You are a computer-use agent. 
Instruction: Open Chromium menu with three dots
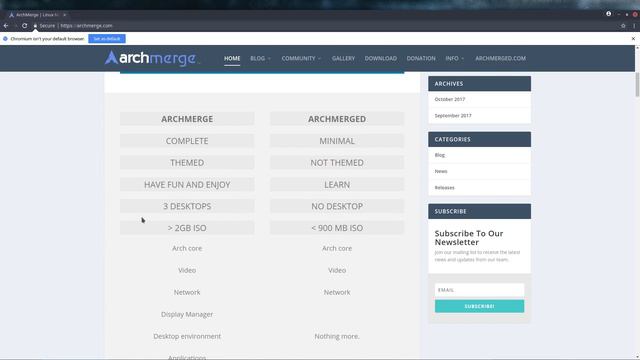pos(634,26)
